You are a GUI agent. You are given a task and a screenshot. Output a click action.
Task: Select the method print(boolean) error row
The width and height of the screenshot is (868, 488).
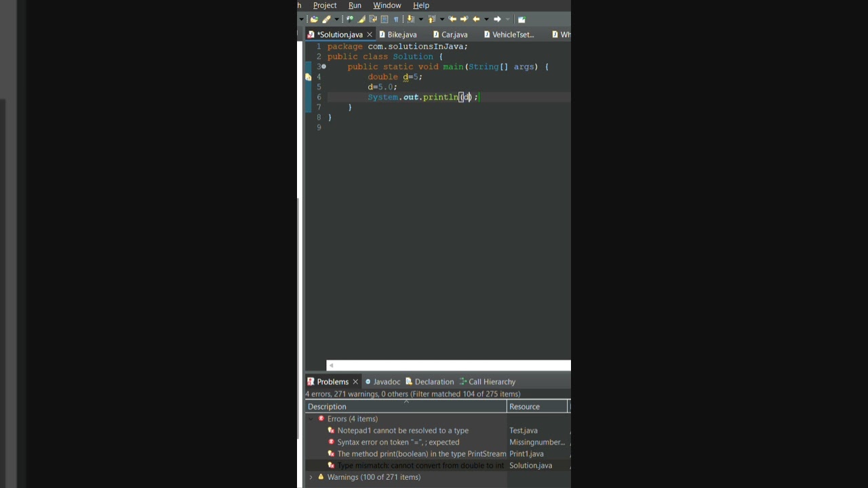[x=422, y=454]
